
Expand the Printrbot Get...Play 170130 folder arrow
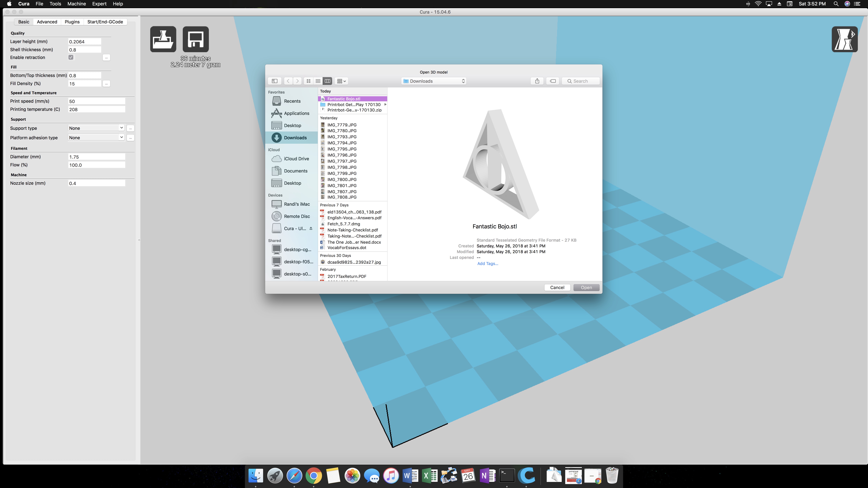[385, 104]
